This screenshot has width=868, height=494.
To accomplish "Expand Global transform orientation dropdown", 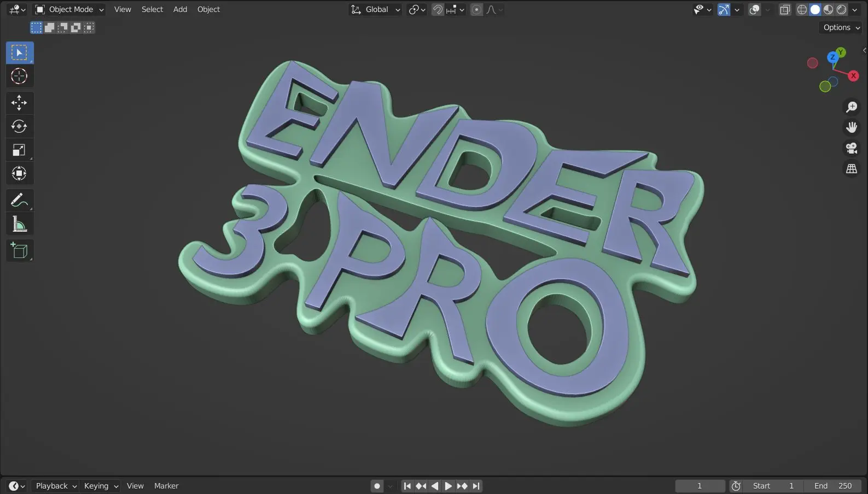I will click(376, 9).
